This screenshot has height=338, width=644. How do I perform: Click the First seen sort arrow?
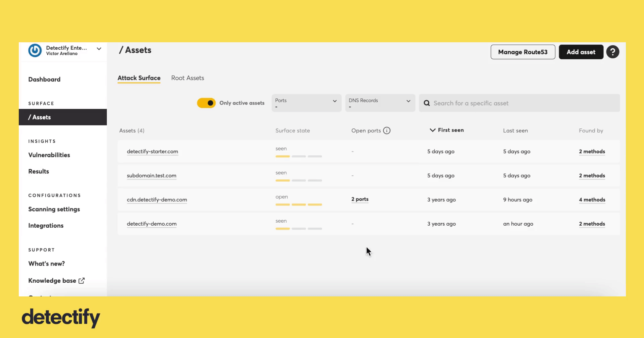point(433,130)
